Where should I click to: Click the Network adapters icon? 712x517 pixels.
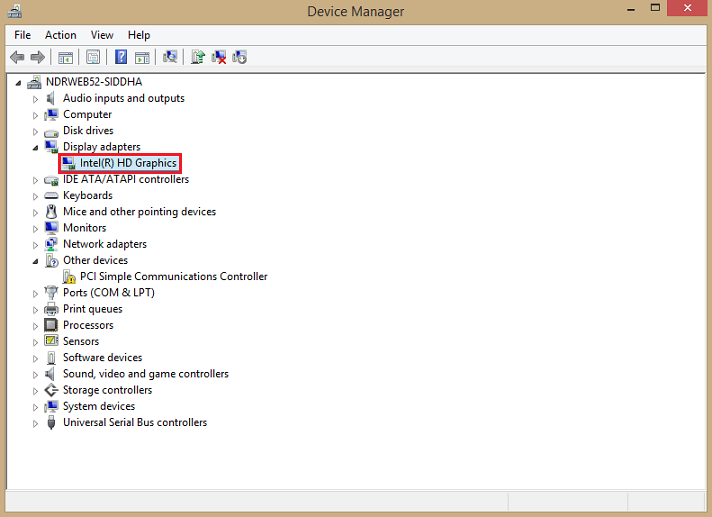(x=51, y=244)
